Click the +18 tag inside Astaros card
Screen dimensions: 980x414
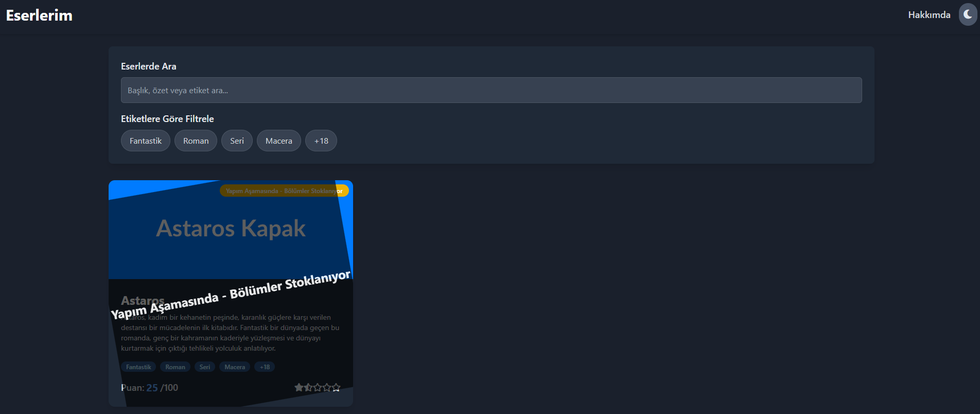(x=265, y=367)
